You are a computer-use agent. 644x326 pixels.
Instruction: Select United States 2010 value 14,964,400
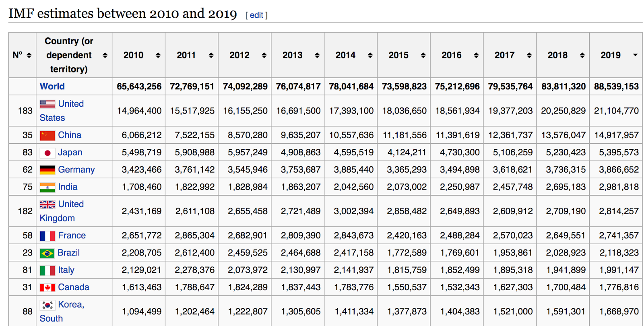[x=139, y=111]
